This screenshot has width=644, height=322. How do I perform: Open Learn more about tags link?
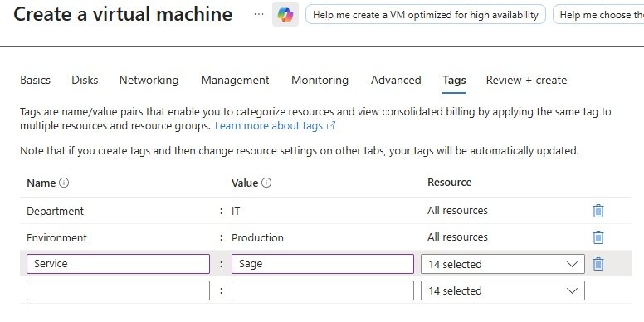(x=269, y=125)
